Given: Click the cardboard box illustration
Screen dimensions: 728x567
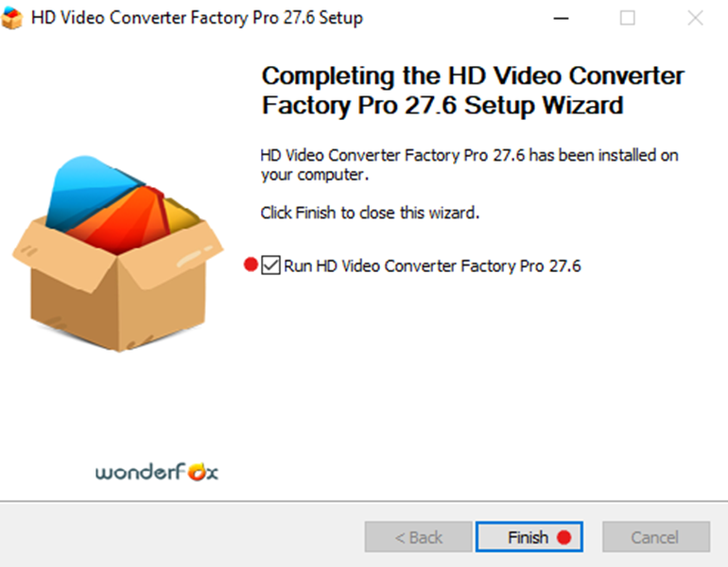Looking at the screenshot, I should coord(118,253).
